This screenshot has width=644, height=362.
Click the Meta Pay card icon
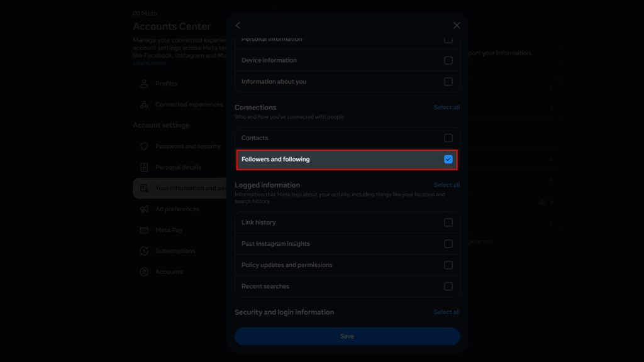click(144, 230)
